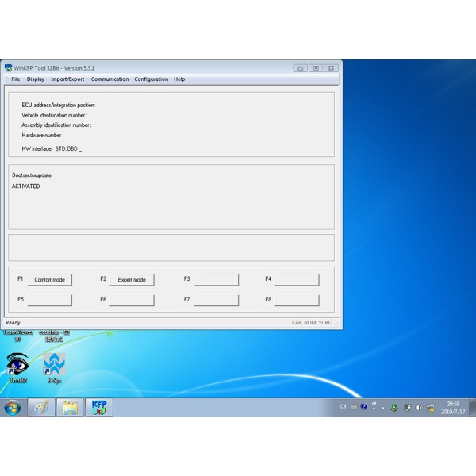This screenshot has height=476, width=476.
Task: Click the 'Vehicle identification number :' label
Action: pyautogui.click(x=54, y=115)
